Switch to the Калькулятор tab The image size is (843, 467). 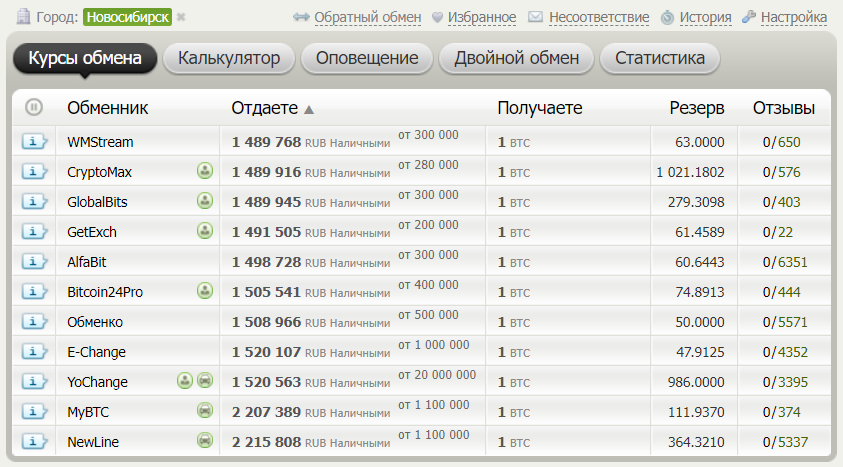[229, 58]
